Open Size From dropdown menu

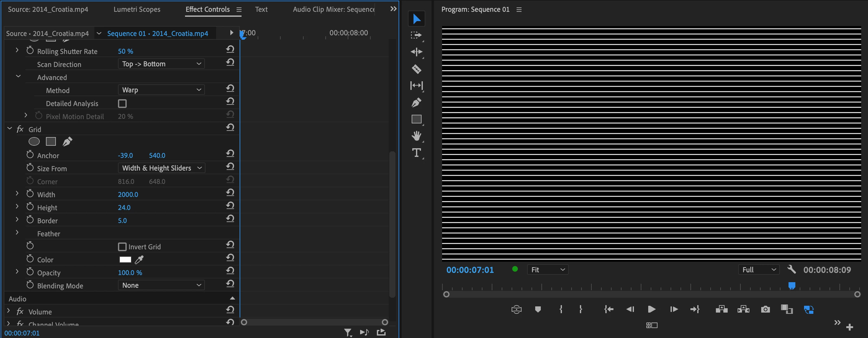[161, 168]
